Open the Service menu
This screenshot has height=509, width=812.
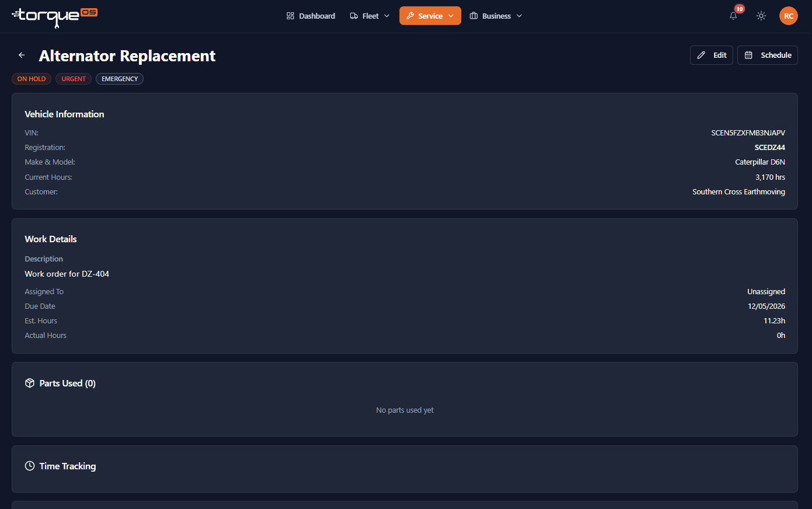[430, 16]
